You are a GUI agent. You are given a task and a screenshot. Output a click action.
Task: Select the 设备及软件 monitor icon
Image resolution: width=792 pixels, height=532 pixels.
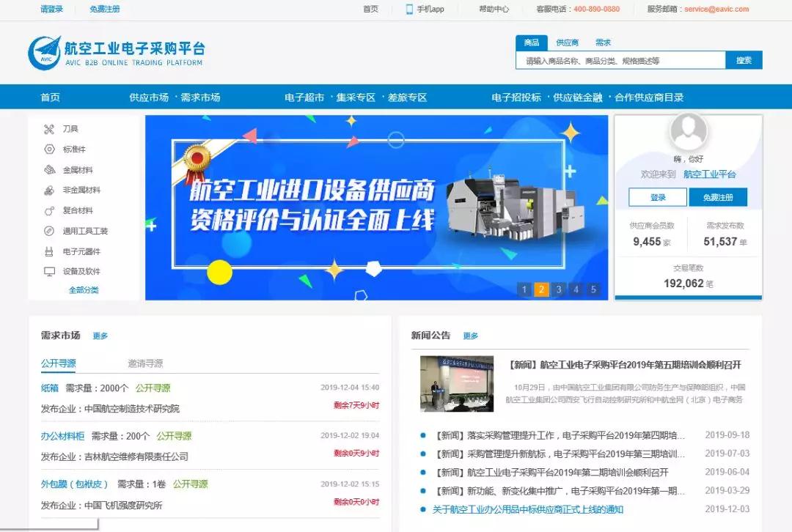click(49, 272)
